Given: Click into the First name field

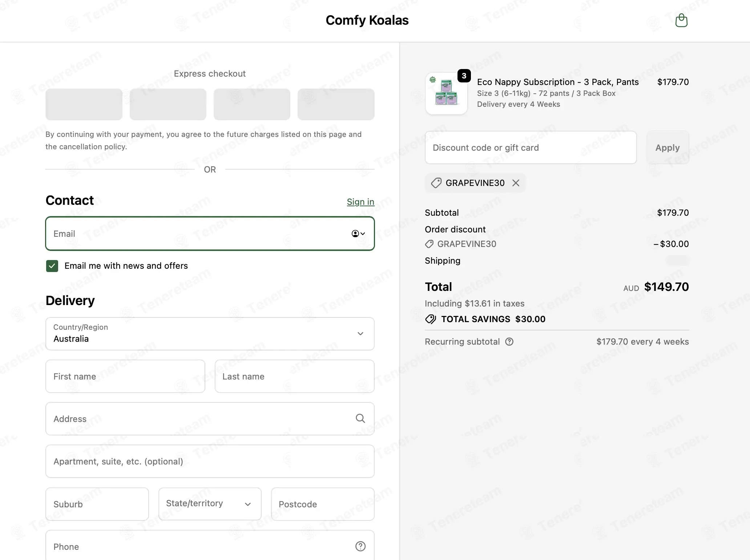Looking at the screenshot, I should pyautogui.click(x=125, y=376).
